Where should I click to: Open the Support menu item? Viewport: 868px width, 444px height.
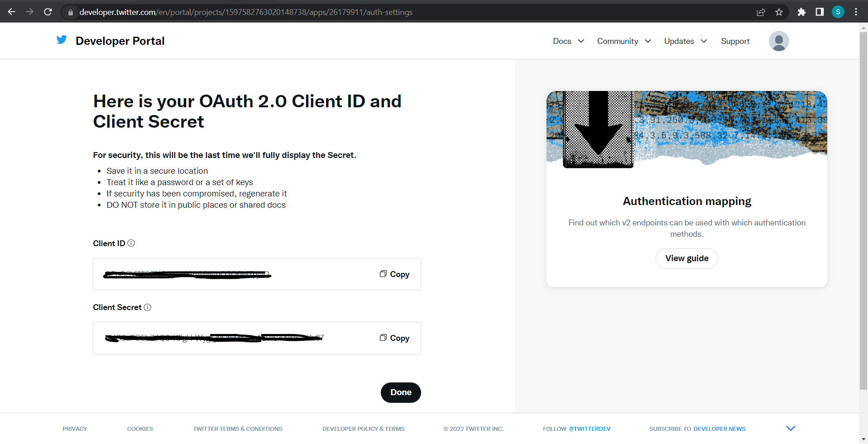(735, 41)
